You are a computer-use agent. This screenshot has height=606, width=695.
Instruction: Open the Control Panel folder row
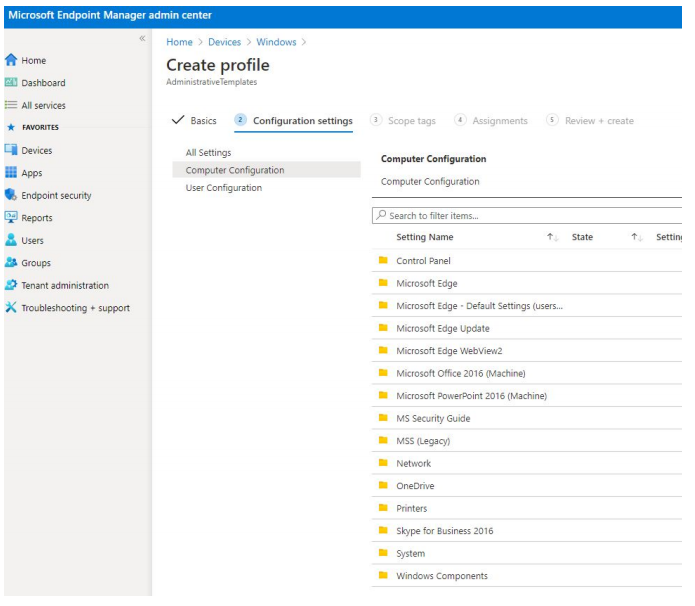[x=527, y=260]
